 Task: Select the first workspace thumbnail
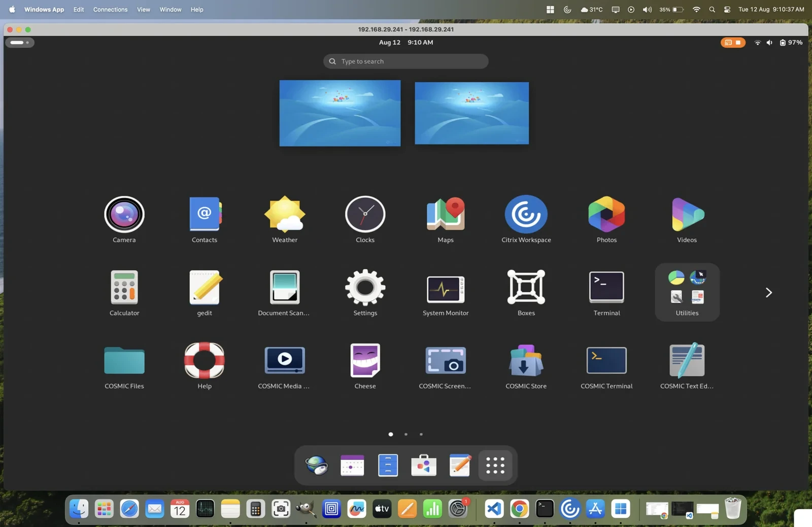[340, 113]
